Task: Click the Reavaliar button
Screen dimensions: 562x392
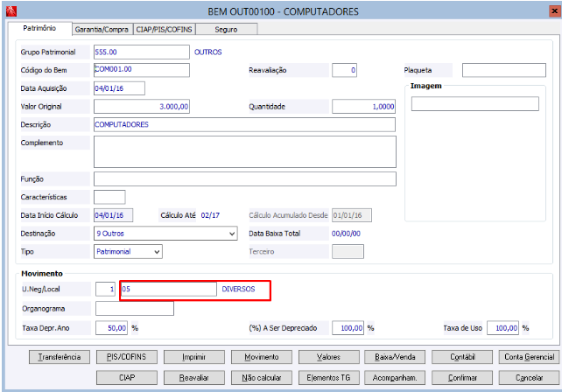Action: [194, 378]
